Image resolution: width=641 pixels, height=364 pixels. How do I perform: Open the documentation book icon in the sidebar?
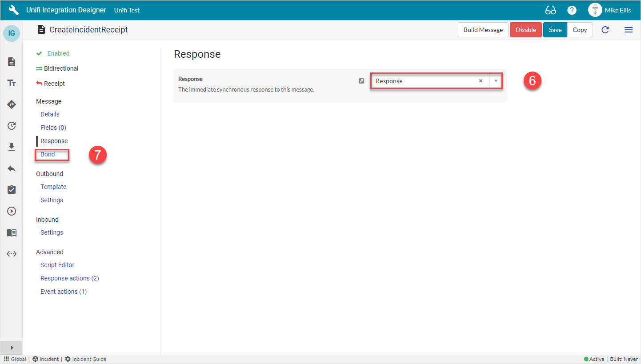pos(11,232)
